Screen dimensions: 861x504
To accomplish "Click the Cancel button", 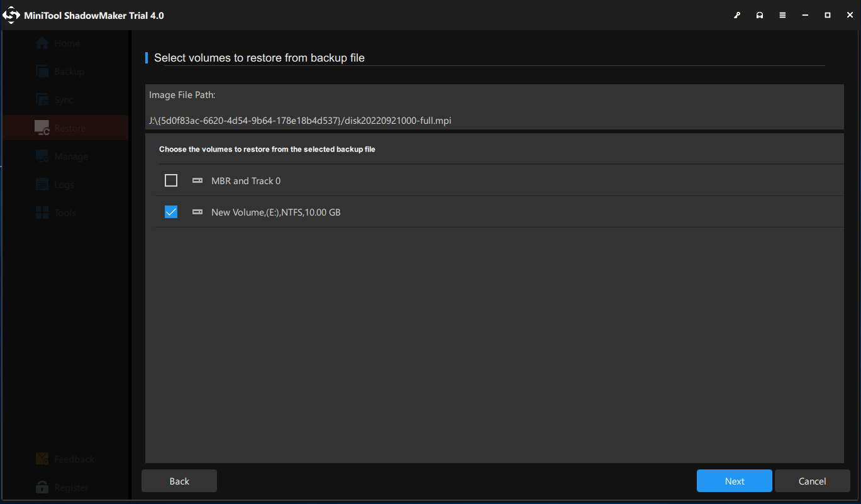I will (x=813, y=481).
